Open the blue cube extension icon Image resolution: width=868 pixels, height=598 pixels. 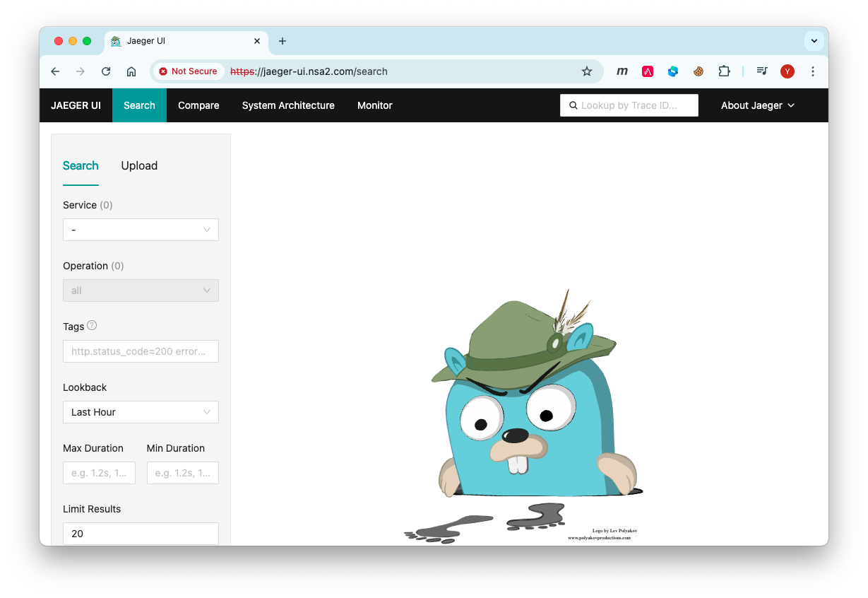tap(673, 71)
